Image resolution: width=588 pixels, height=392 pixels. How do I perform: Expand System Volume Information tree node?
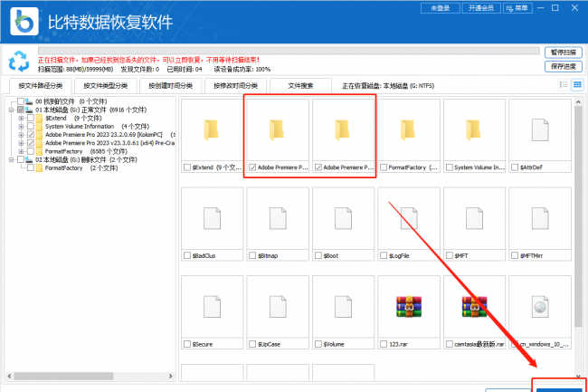click(22, 127)
